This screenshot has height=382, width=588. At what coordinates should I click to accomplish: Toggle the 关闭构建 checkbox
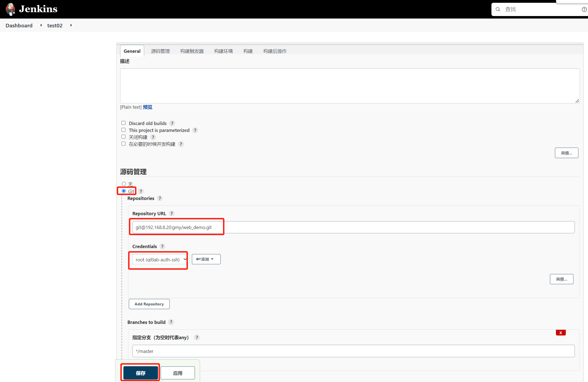[123, 137]
